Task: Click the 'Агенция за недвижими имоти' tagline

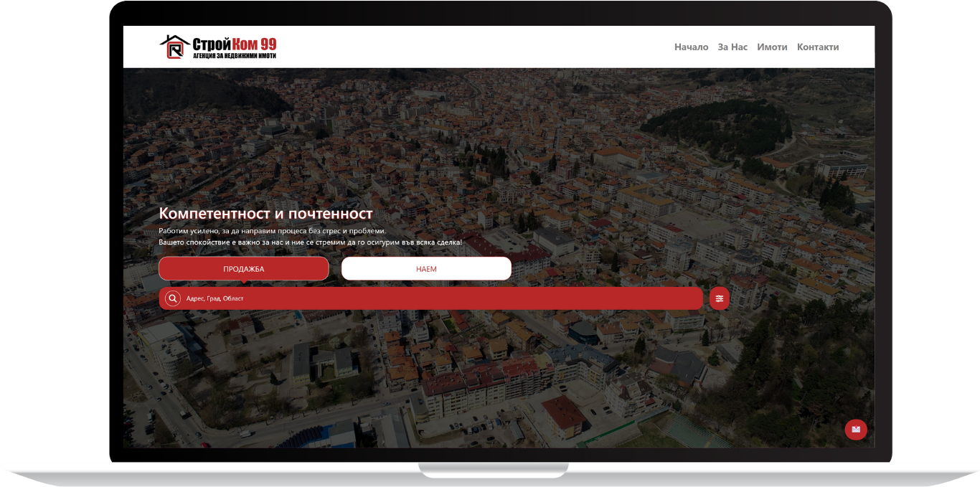Action: [x=234, y=56]
